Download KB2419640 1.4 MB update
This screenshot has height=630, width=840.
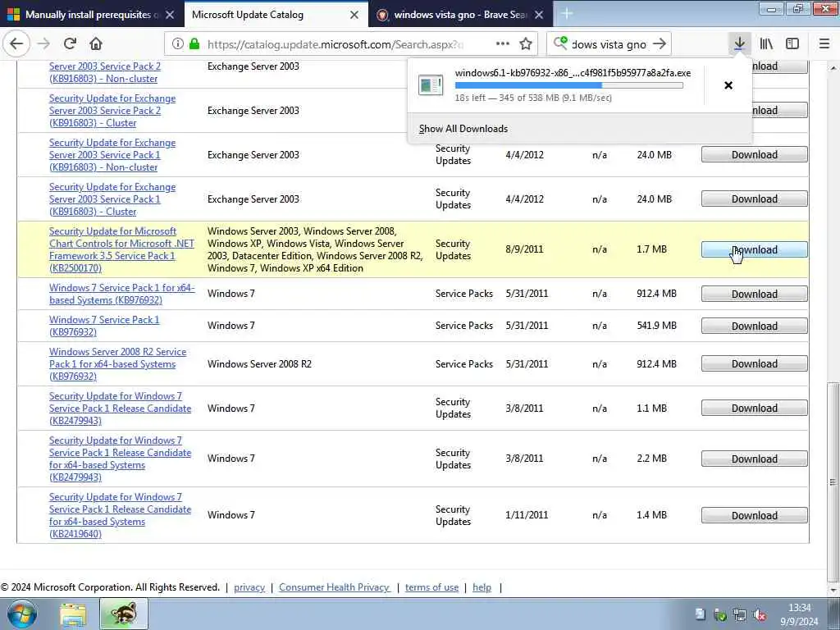[755, 516]
